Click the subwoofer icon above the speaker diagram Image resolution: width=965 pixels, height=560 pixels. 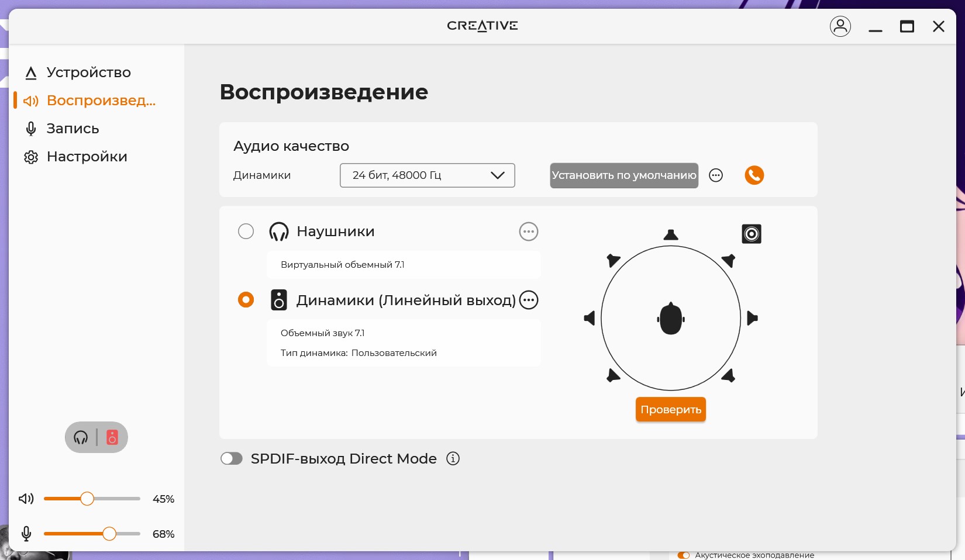(x=752, y=234)
